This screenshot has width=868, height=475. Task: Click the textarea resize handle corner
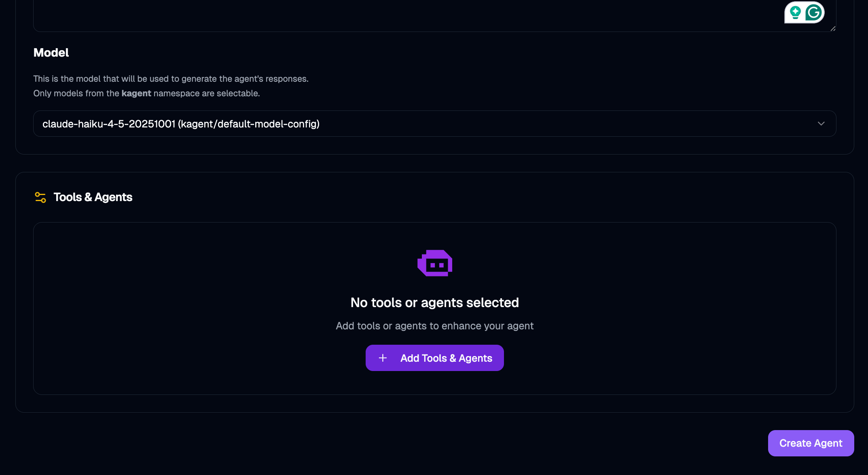(833, 28)
